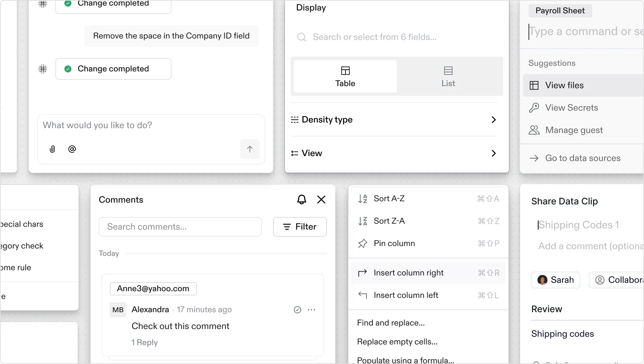
Task: Click the Pin column icon
Action: click(363, 244)
